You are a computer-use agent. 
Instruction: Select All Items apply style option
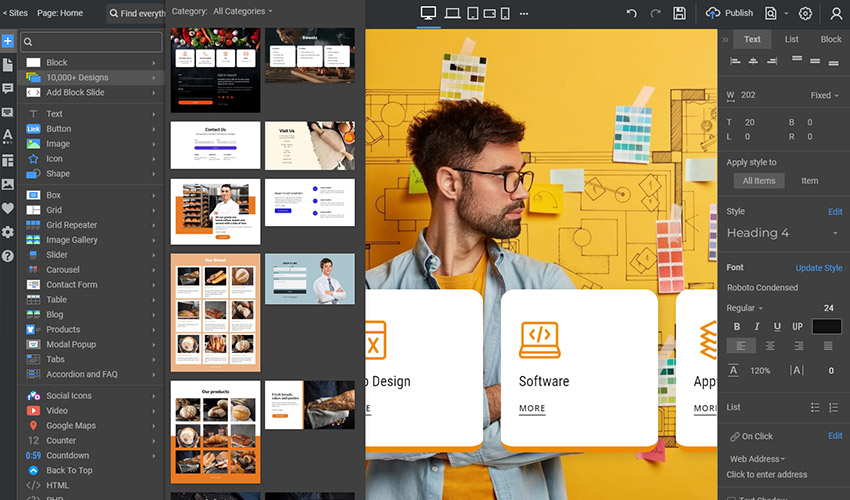pos(759,181)
